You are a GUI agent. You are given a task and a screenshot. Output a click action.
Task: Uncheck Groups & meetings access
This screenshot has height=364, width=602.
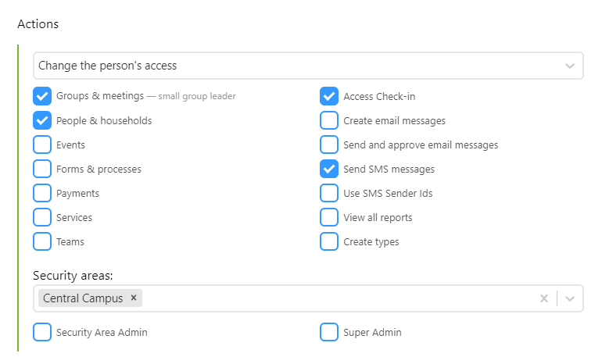coord(42,96)
